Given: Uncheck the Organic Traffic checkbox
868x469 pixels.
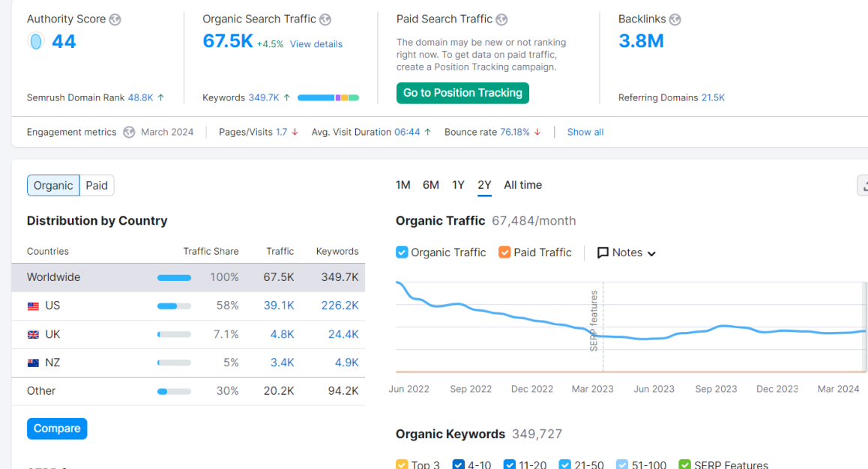Looking at the screenshot, I should click(402, 252).
